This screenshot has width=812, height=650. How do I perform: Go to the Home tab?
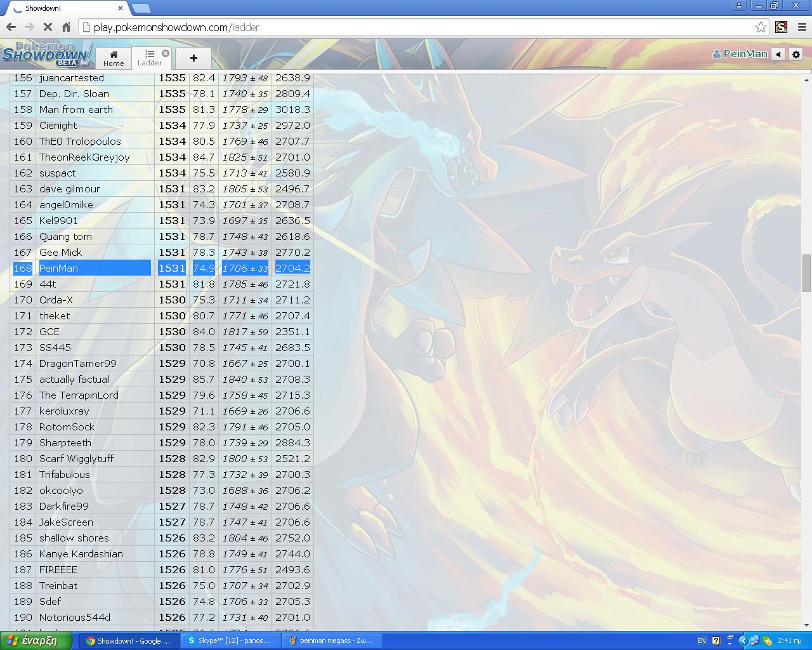coord(114,58)
